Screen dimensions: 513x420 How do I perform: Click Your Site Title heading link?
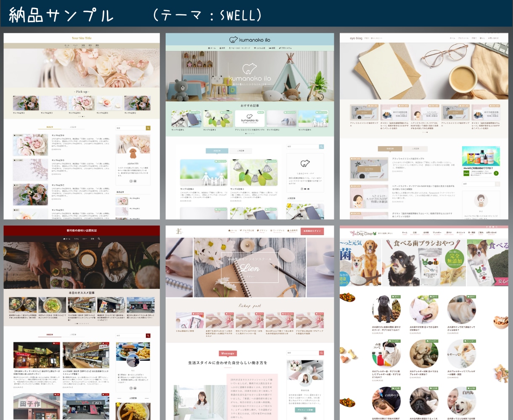click(82, 38)
